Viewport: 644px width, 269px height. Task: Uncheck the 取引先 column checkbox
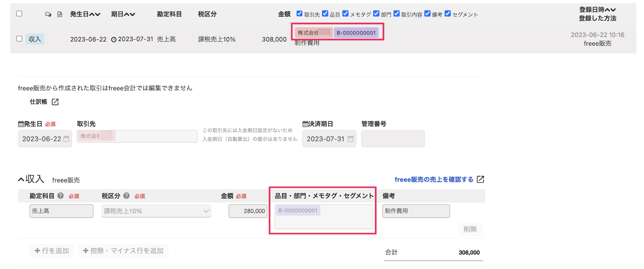(x=299, y=13)
